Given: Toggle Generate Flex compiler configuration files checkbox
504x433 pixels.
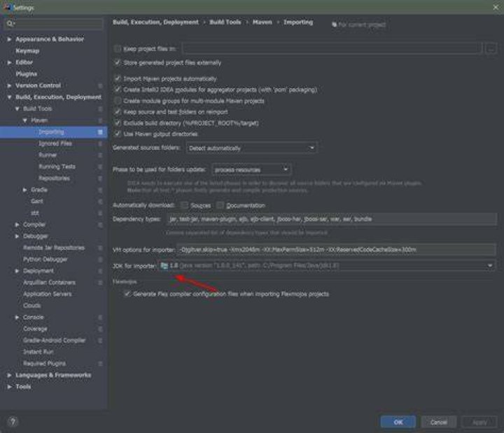Looking at the screenshot, I should [127, 294].
